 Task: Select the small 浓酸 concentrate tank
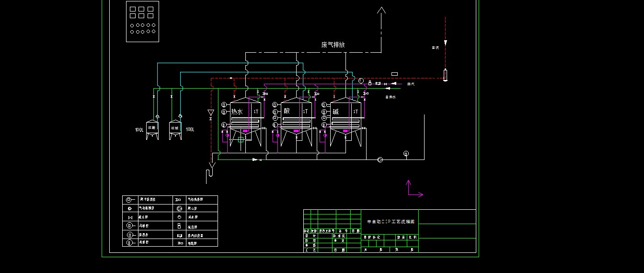point(152,129)
